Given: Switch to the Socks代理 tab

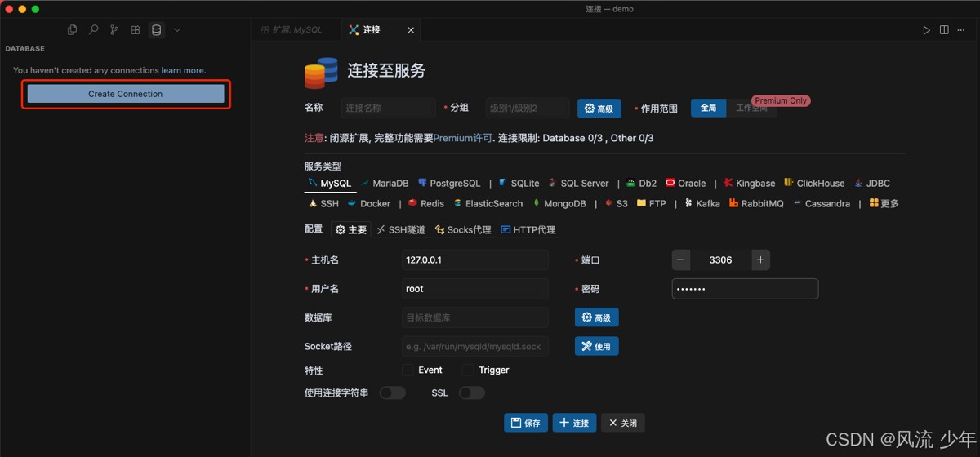Looking at the screenshot, I should 463,230.
